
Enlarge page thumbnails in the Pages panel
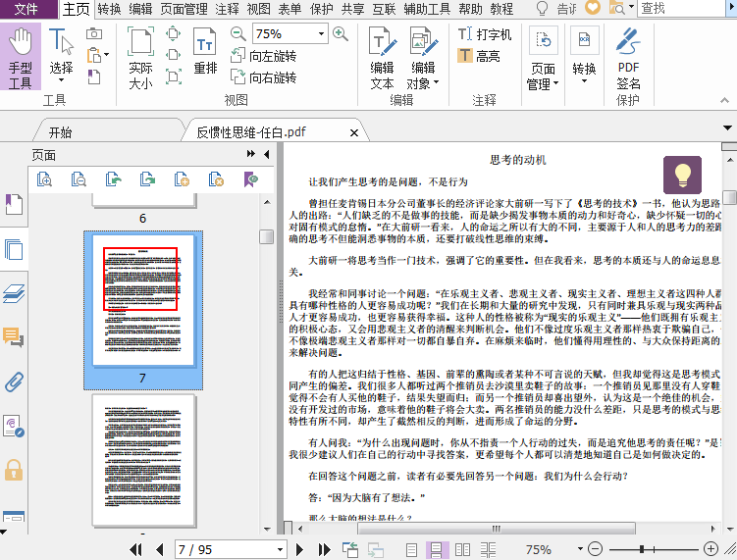point(45,179)
